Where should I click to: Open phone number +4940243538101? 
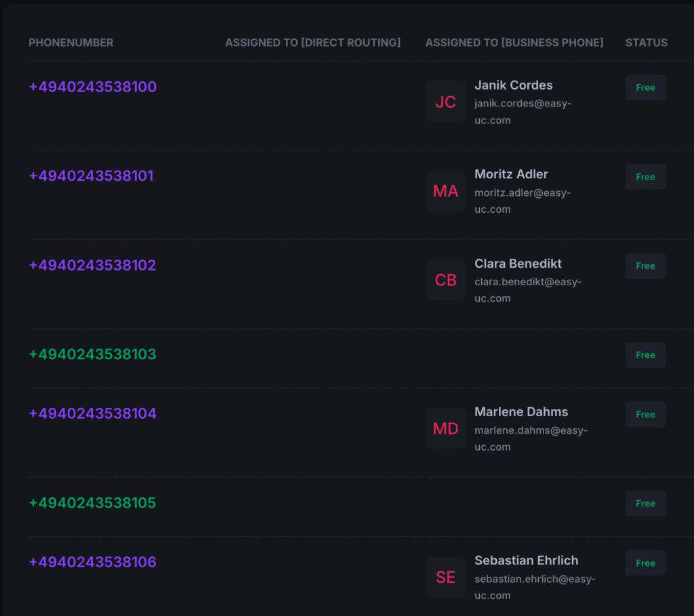(x=91, y=176)
